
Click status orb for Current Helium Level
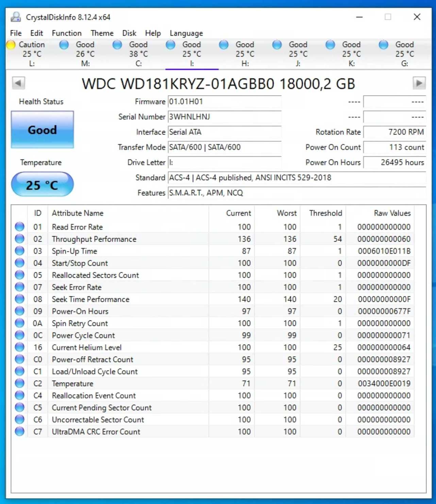coord(20,347)
